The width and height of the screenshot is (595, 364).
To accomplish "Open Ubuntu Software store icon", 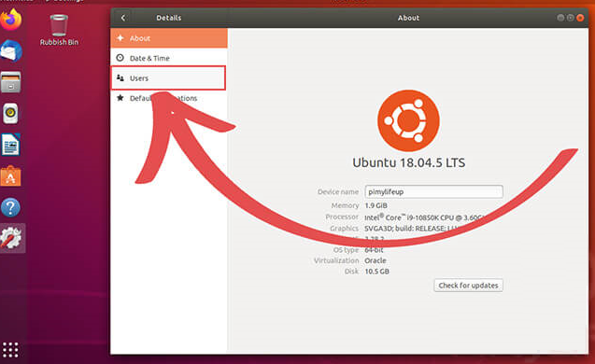I will coord(10,175).
